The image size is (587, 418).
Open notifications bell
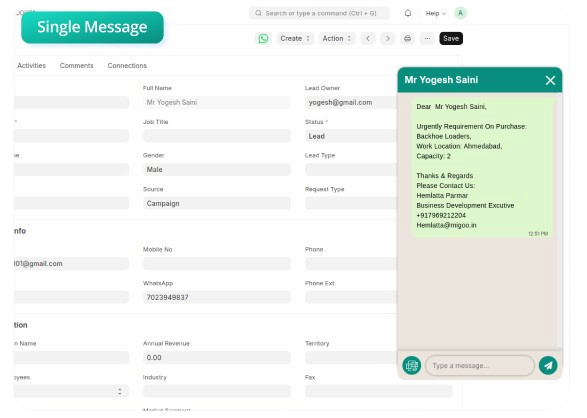click(408, 13)
